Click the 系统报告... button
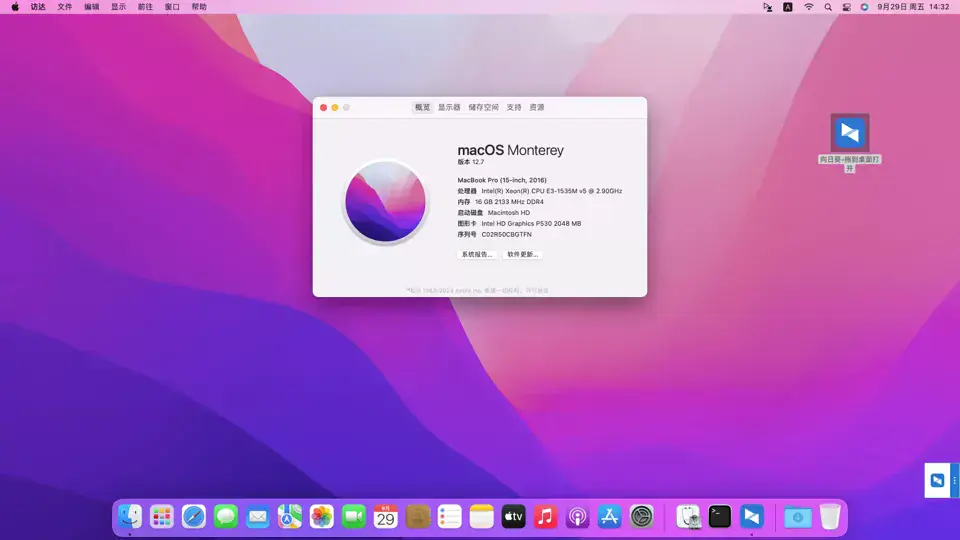The height and width of the screenshot is (540, 960). (477, 254)
